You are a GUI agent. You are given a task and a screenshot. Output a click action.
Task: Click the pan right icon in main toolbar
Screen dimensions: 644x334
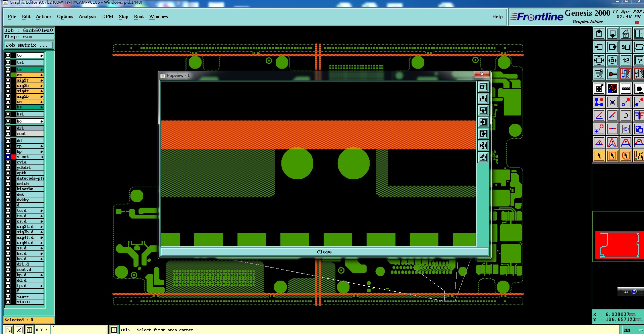(612, 47)
